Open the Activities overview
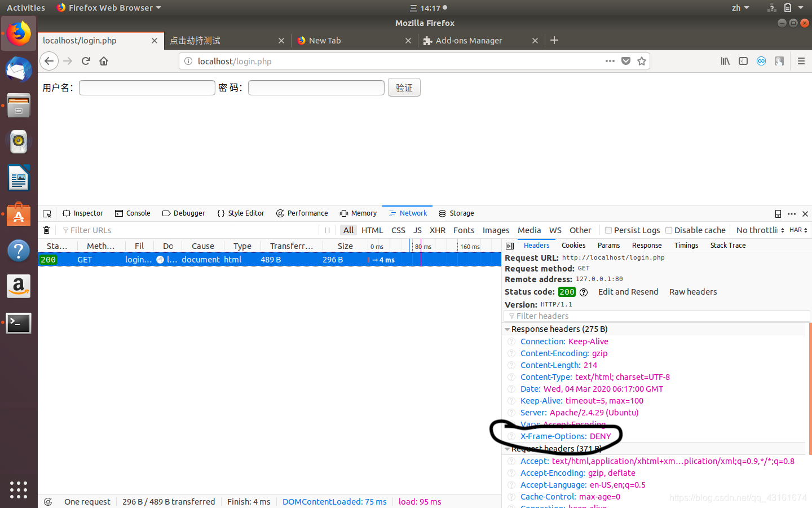 pyautogui.click(x=26, y=8)
